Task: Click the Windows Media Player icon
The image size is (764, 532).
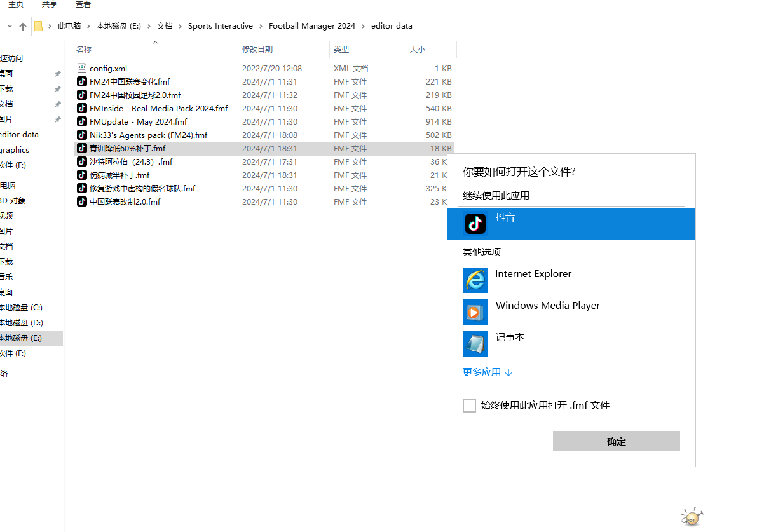Action: coord(475,312)
